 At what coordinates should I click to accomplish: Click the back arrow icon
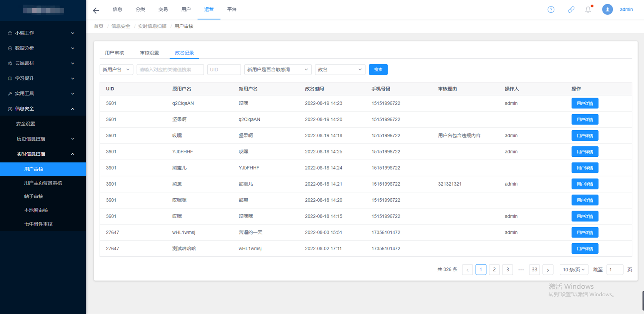[x=96, y=10]
